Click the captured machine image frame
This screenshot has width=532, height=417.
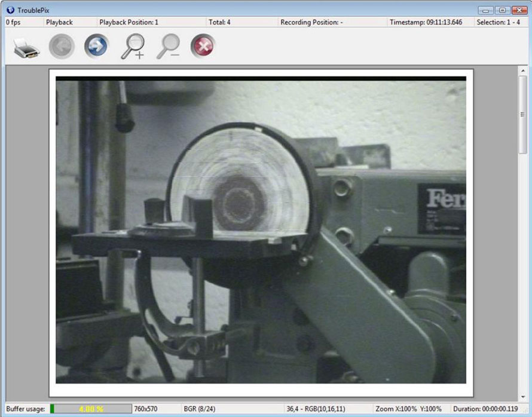[261, 230]
